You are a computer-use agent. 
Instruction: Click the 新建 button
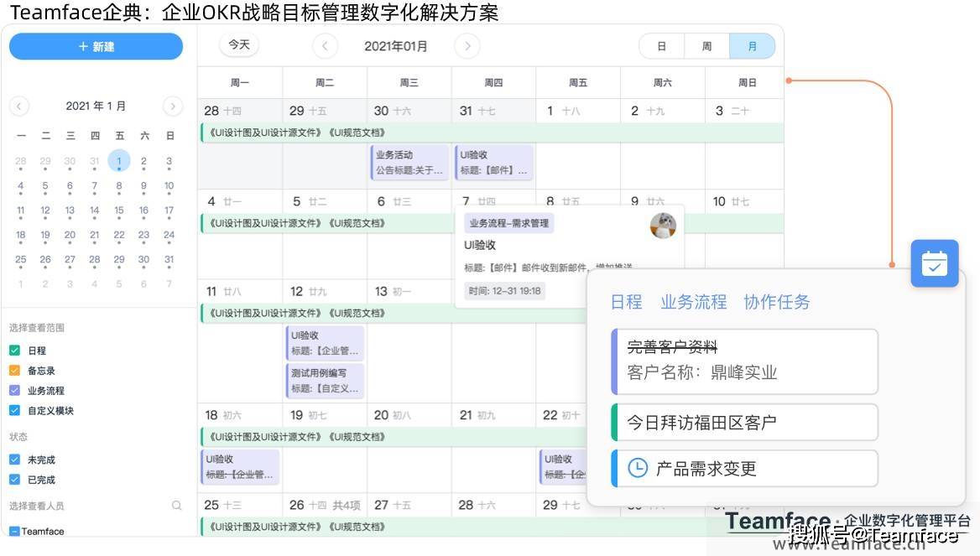point(96,47)
